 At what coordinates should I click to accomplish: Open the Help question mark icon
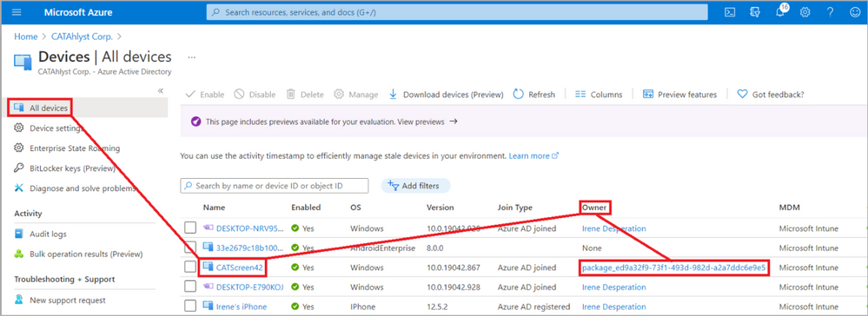pyautogui.click(x=830, y=12)
